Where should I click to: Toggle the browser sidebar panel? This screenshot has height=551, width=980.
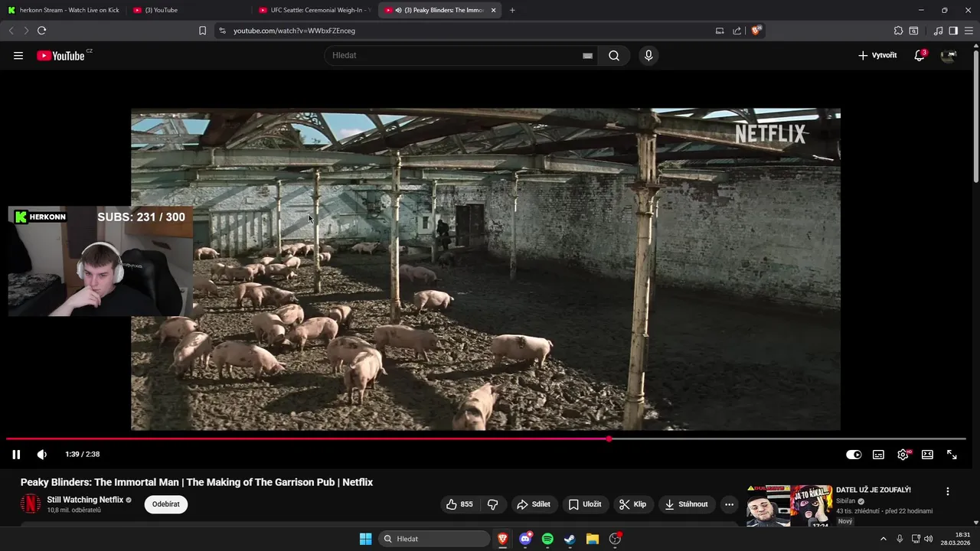[953, 31]
